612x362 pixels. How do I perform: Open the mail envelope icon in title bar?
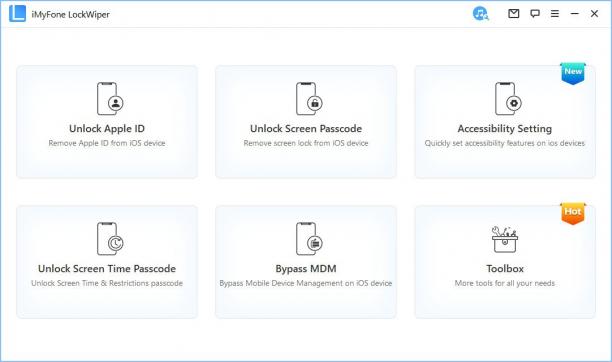[x=514, y=14]
